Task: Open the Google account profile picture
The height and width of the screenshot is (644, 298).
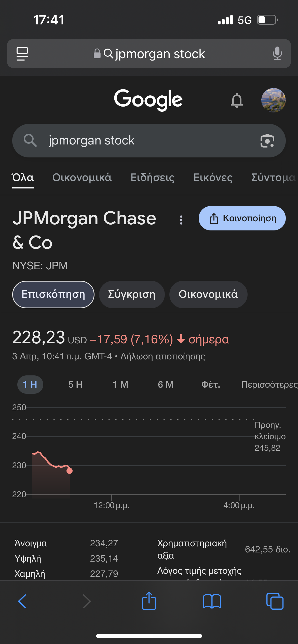Action: 273,100
